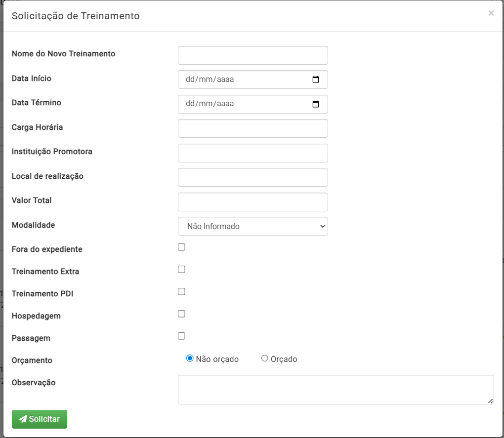Toggle the Passagem checkbox
Screen dimensions: 504x438
coord(181,336)
